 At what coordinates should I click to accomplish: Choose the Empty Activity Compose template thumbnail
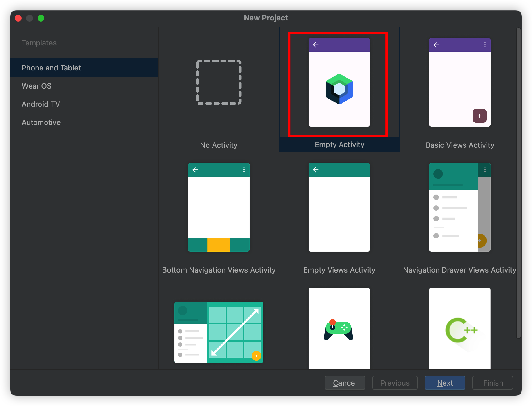click(x=339, y=82)
